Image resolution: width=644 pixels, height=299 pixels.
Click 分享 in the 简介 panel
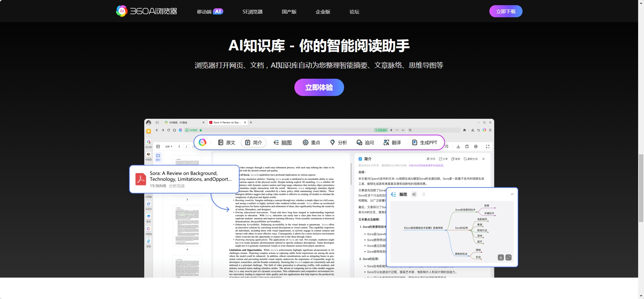(x=443, y=159)
